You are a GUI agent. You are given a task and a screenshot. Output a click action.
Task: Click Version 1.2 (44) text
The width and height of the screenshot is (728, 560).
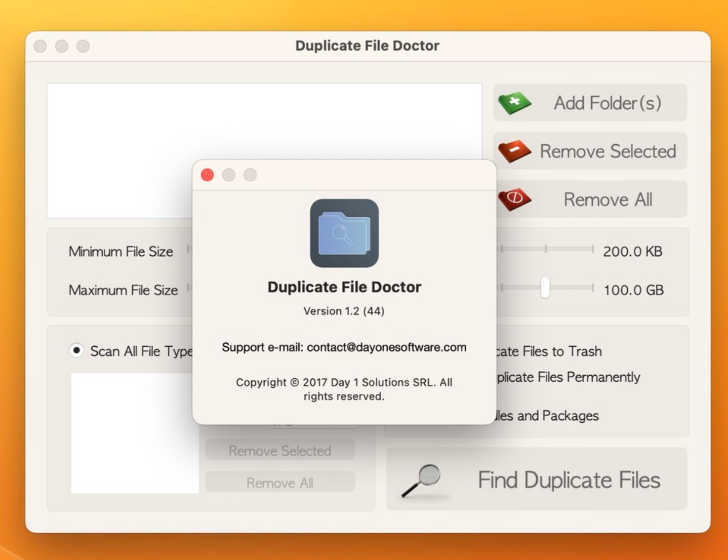[x=344, y=311]
